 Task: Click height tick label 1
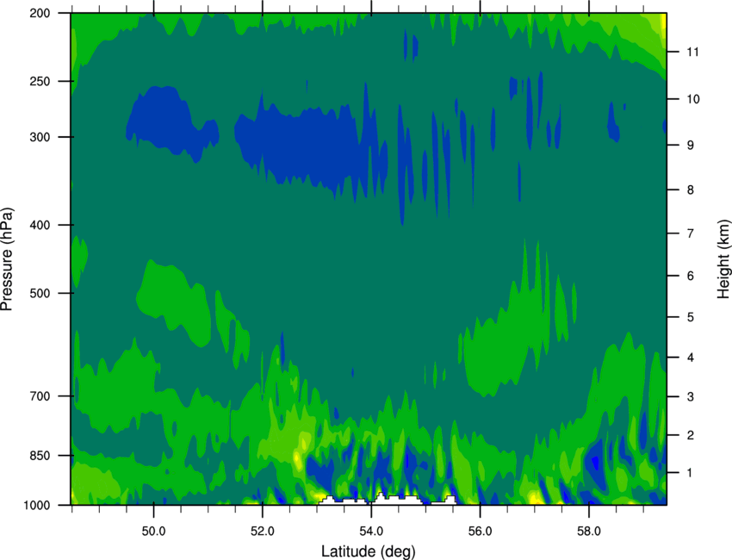tap(691, 473)
